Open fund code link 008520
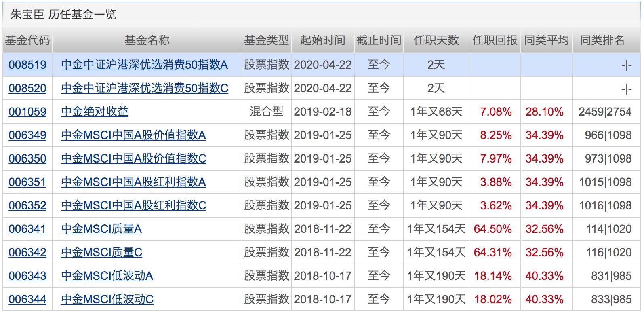 click(27, 88)
